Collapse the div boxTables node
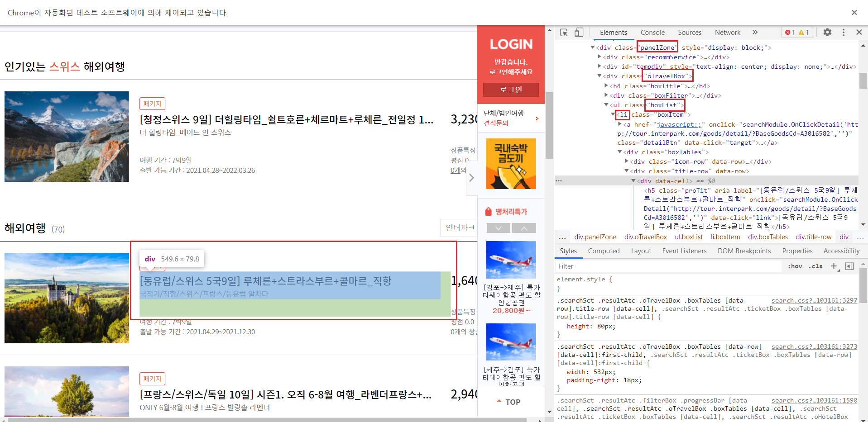Viewport: 868px width, 422px height. coord(619,152)
